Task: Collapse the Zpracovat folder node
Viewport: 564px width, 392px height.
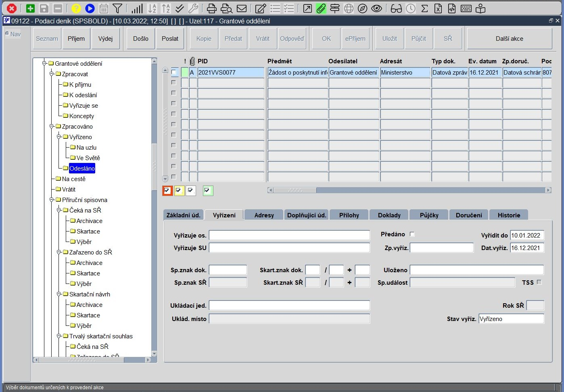Action: pos(52,74)
